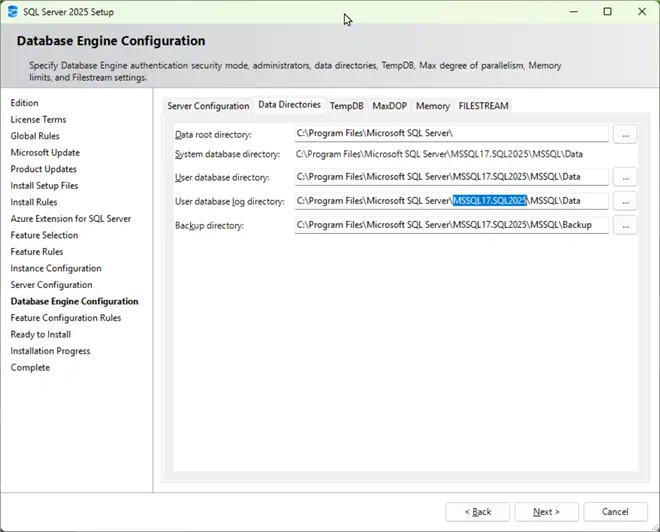
Task: Click the Database Engine Configuration sidebar step
Action: (75, 301)
